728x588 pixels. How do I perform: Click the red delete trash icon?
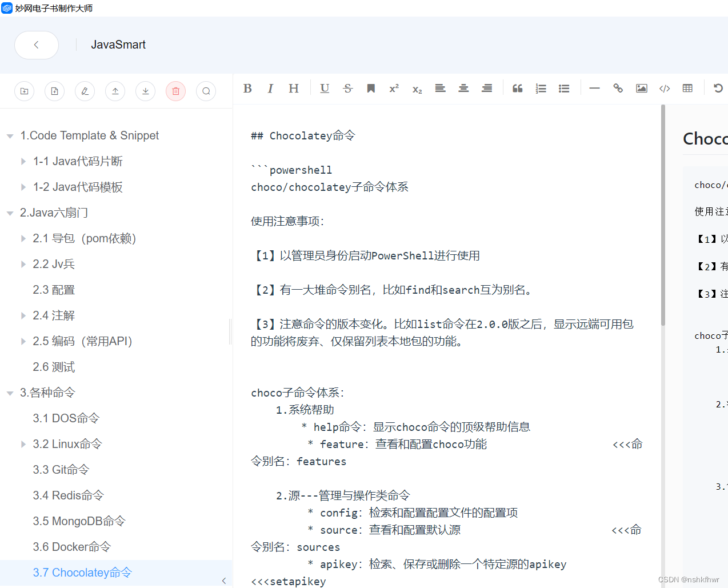tap(176, 91)
